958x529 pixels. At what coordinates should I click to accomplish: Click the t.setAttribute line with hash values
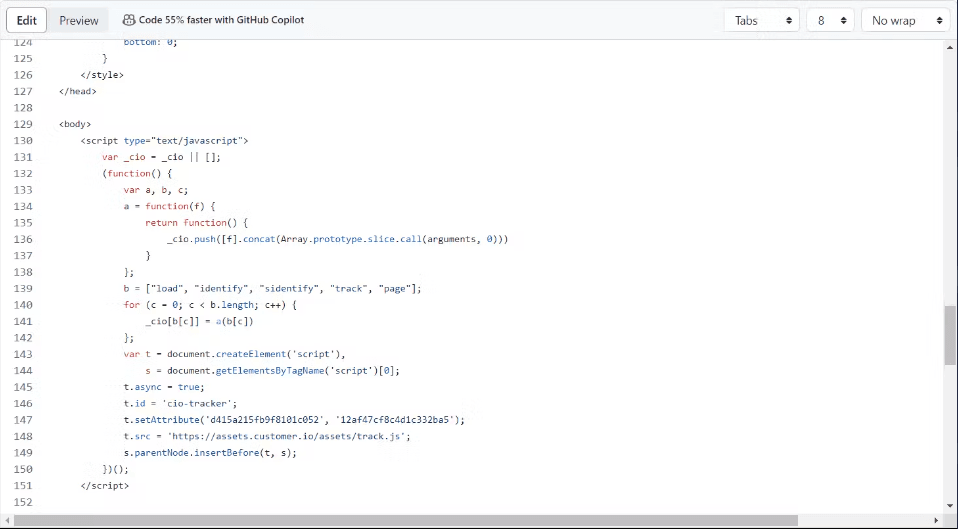(294, 420)
